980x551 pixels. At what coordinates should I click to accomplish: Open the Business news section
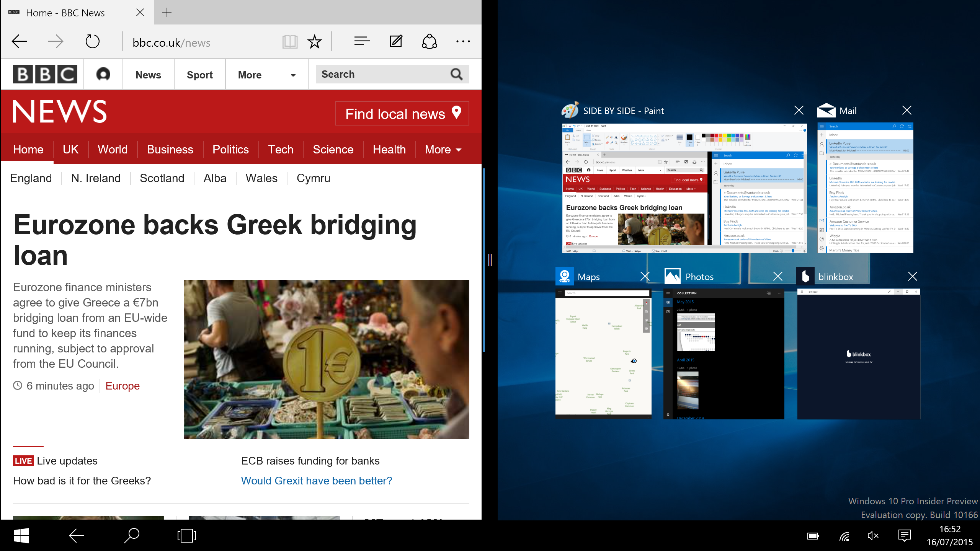click(170, 149)
